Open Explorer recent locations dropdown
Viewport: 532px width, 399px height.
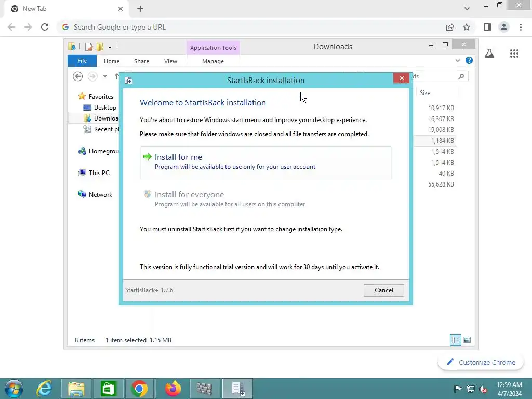click(105, 76)
